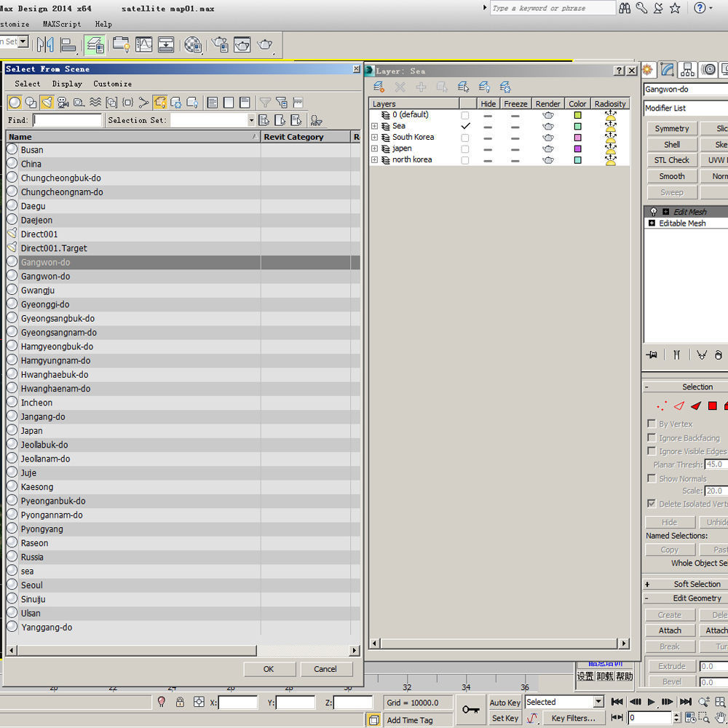This screenshot has width=728, height=728.
Task: Select Polygon sub-object red square icon
Action: (x=712, y=406)
